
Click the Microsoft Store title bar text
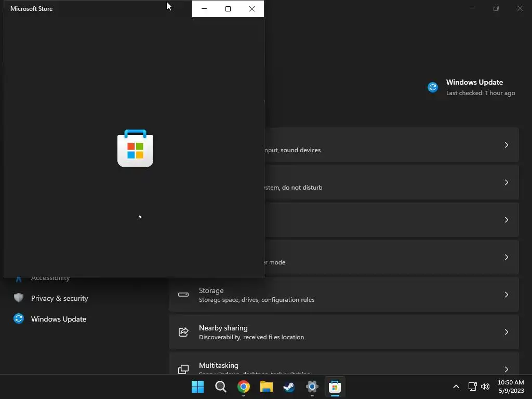pyautogui.click(x=32, y=9)
